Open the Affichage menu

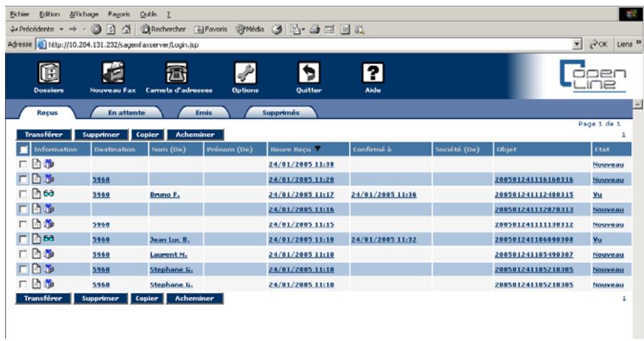click(x=84, y=14)
